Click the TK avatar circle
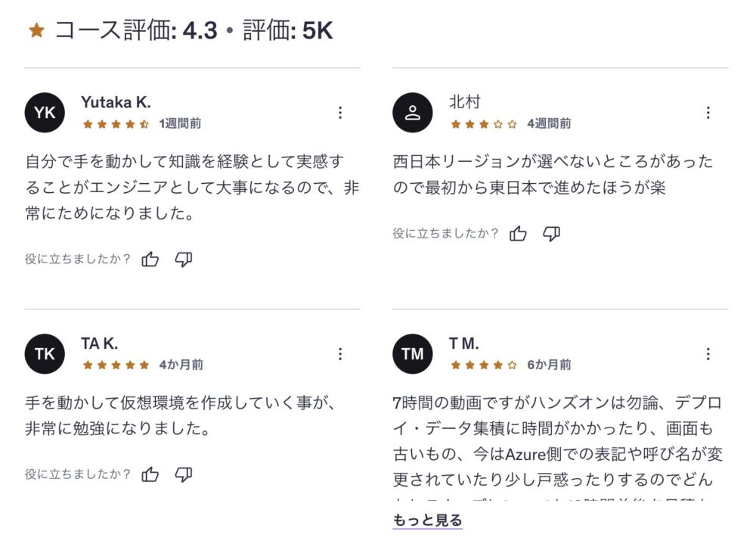Image resolution: width=756 pixels, height=544 pixels. 45,353
